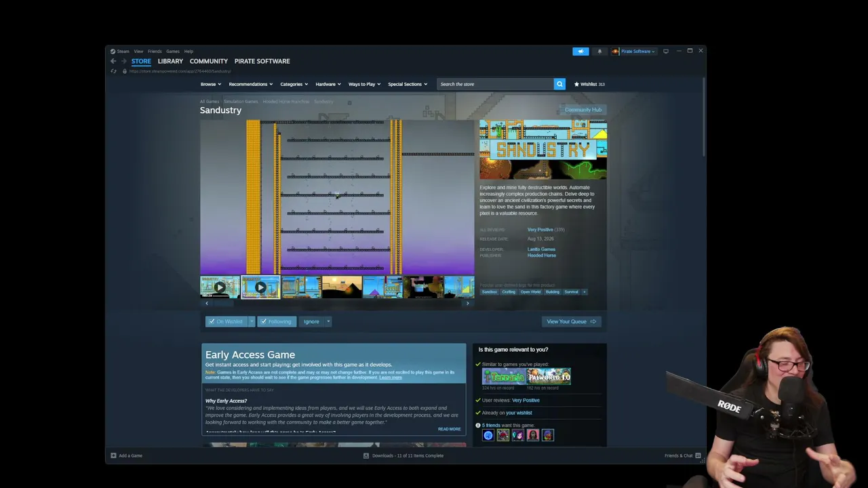Open the Steam announcements megaphone button
Viewport: 868px width, 488px height.
[580, 52]
